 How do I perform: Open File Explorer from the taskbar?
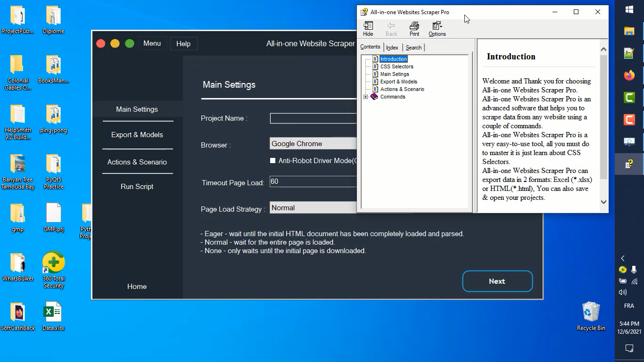(x=629, y=31)
